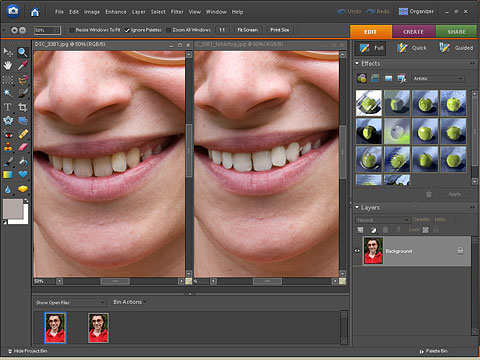Image resolution: width=480 pixels, height=360 pixels.
Task: Collapse the Effects panel triangle
Action: (357, 63)
